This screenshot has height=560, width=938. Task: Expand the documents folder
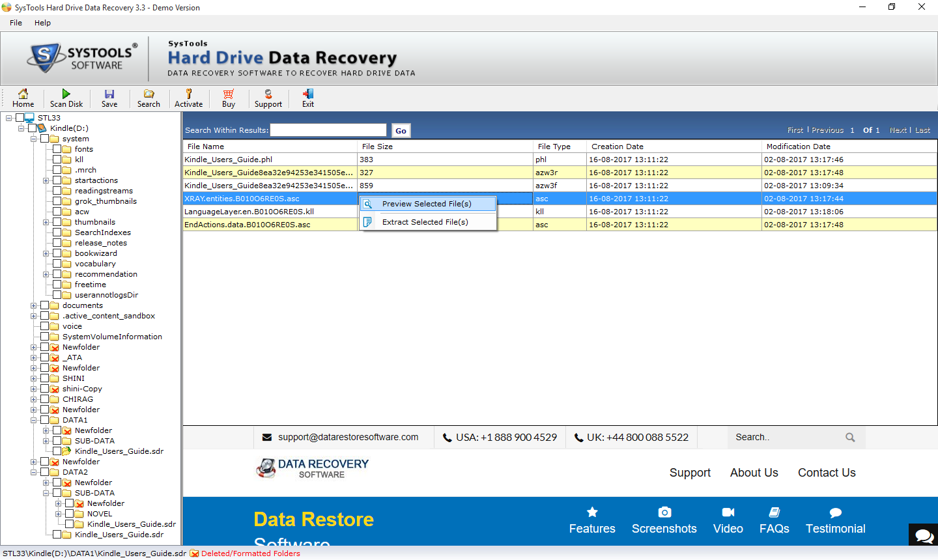coord(34,305)
